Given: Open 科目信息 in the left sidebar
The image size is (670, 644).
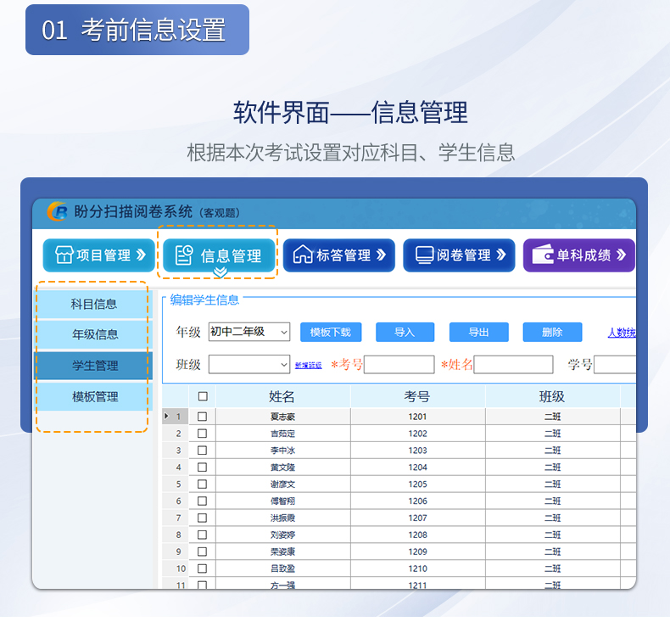Looking at the screenshot, I should pos(94,304).
